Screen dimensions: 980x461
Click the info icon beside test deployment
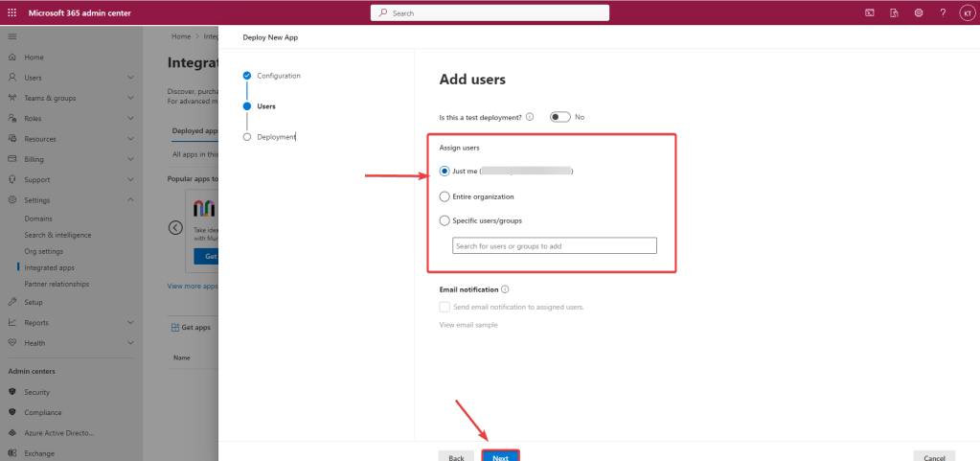(x=530, y=117)
